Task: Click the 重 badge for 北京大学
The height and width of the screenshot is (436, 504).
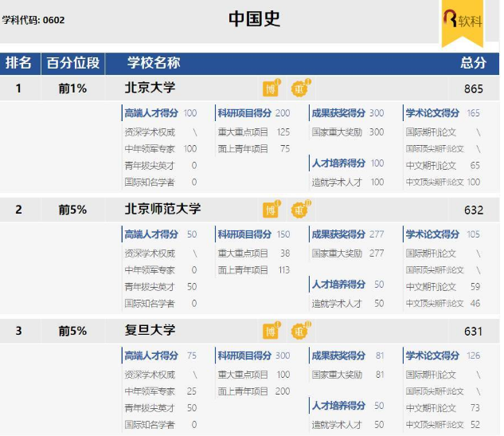Action: point(300,88)
